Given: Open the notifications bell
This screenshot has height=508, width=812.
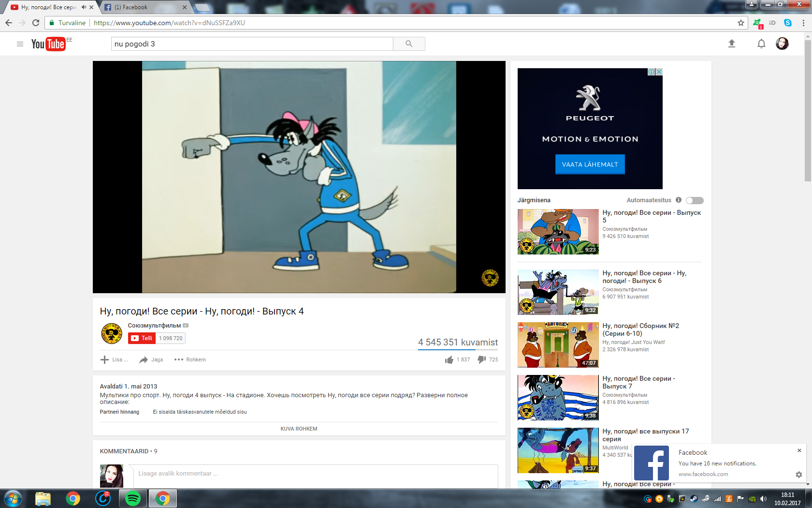Looking at the screenshot, I should 761,44.
